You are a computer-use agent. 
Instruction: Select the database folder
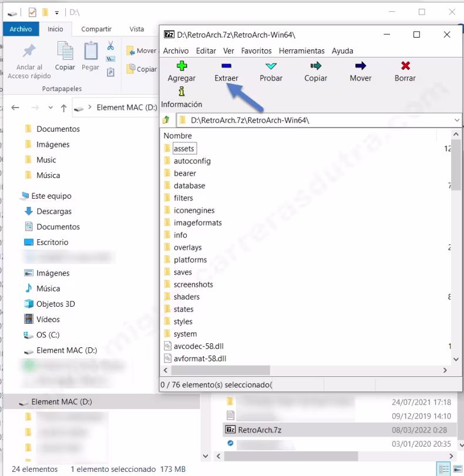pyautogui.click(x=189, y=186)
